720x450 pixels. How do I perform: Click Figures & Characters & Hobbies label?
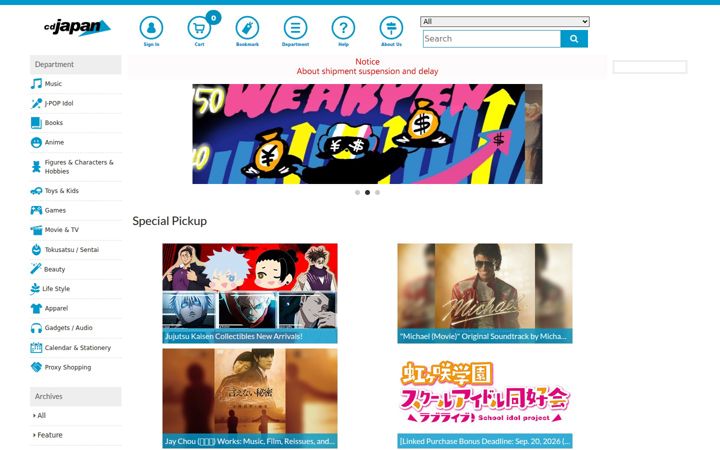tap(79, 167)
